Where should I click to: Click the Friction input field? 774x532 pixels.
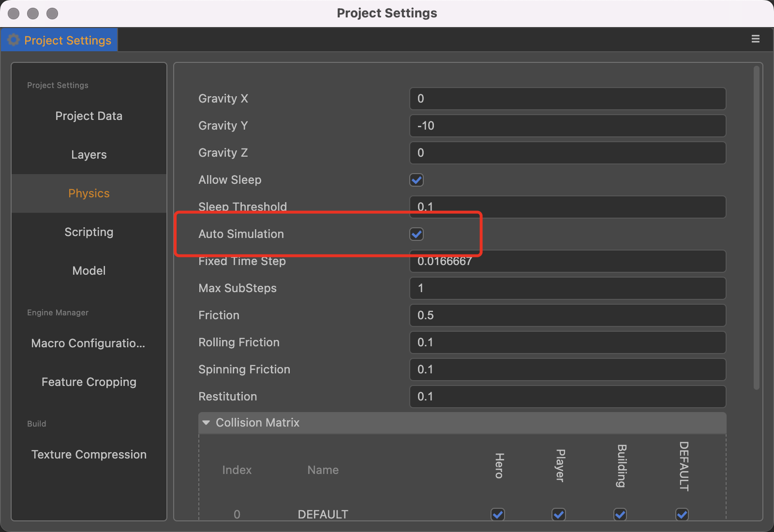pyautogui.click(x=567, y=315)
